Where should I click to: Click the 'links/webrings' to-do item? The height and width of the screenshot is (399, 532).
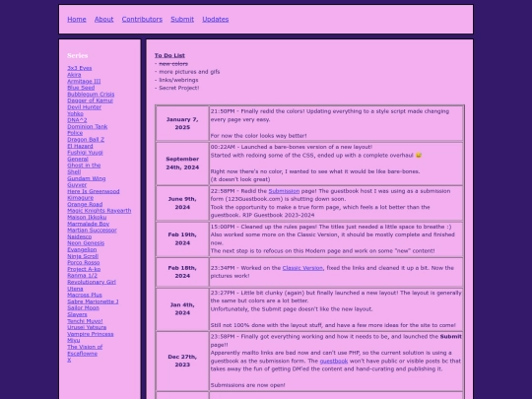[178, 80]
